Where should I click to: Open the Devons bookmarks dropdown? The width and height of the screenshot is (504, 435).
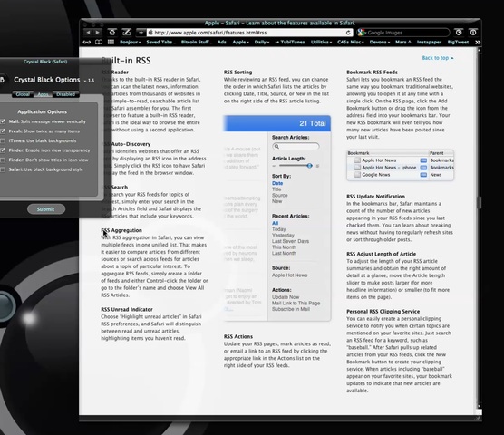[380, 42]
